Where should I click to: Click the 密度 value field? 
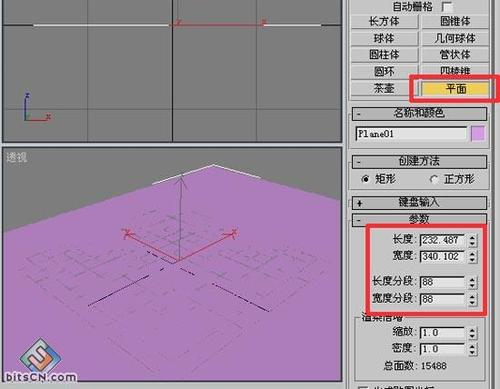(442, 349)
